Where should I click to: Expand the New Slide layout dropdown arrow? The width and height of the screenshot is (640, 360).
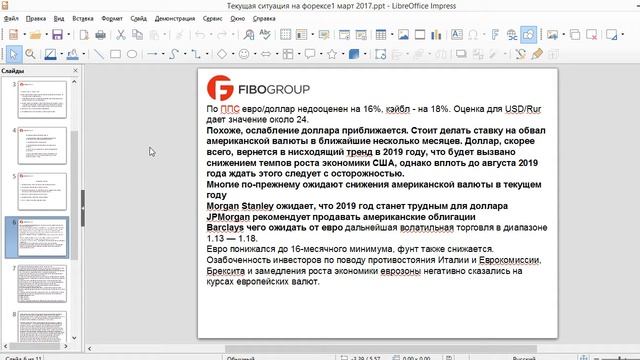tap(563, 35)
